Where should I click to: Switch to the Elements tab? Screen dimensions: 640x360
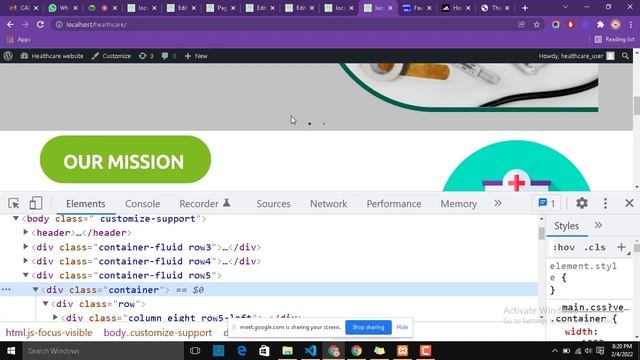tap(86, 204)
